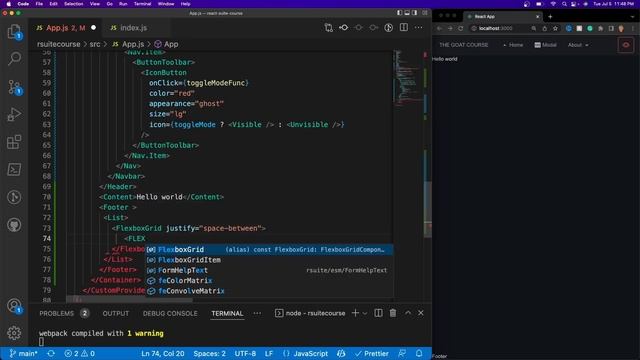This screenshot has height=360, width=640.
Task: Click the feedback icon in status bar
Action: click(402, 353)
